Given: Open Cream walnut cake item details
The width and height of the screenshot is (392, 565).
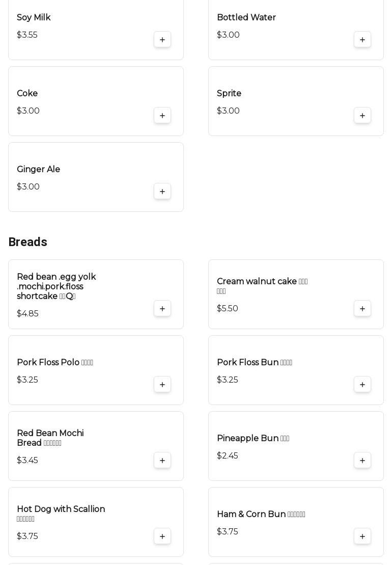Looking at the screenshot, I should point(296,294).
